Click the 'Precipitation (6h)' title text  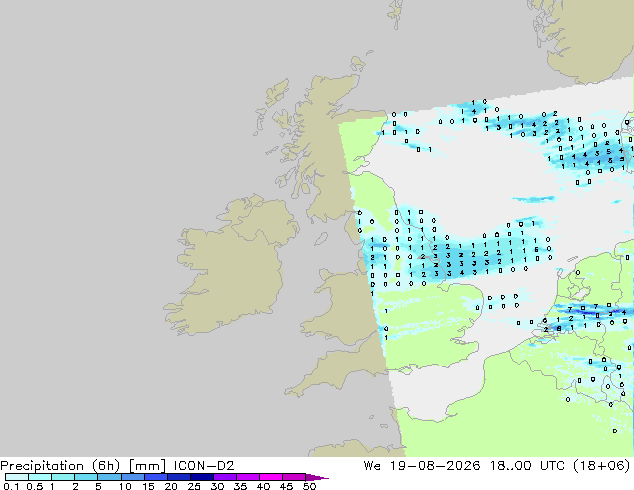pyautogui.click(x=60, y=466)
